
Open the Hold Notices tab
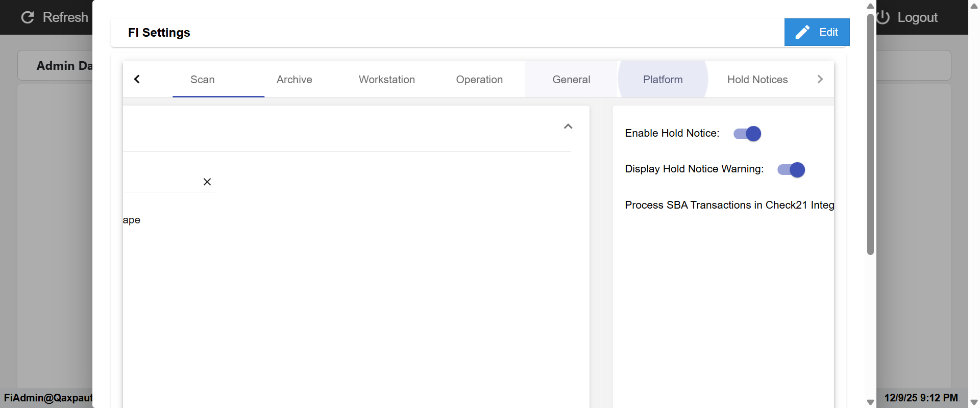[757, 80]
